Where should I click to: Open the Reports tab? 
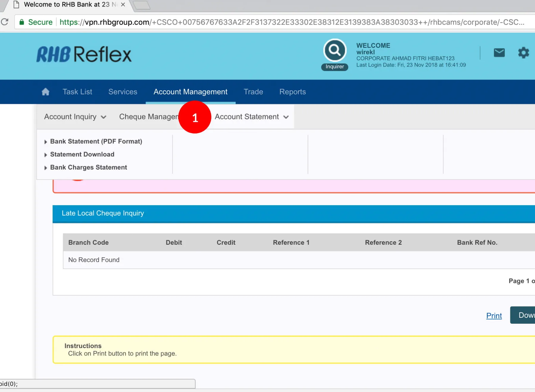pos(292,92)
